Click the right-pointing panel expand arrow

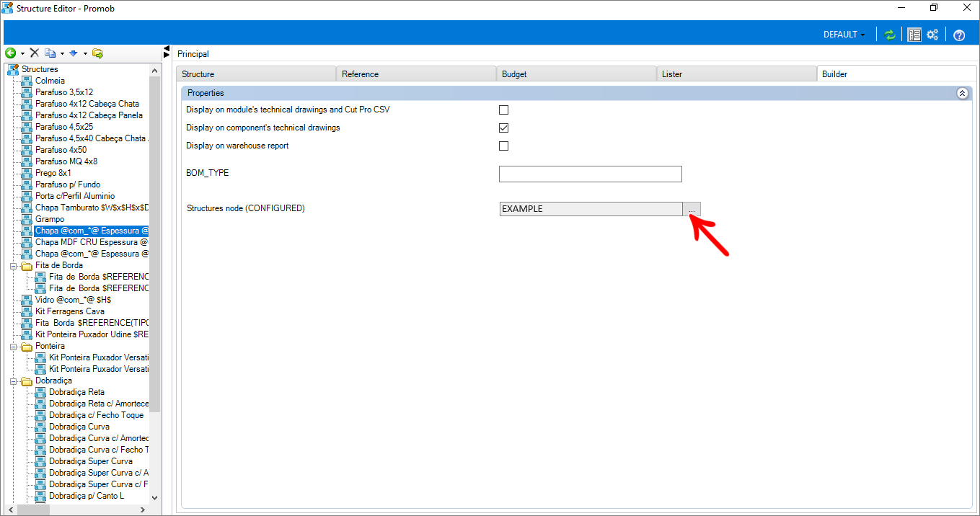click(167, 55)
